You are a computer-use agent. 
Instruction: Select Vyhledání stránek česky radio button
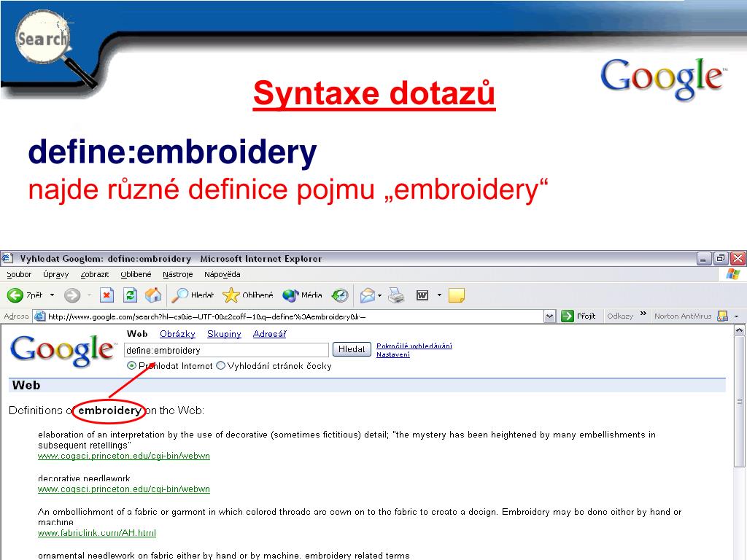coord(220,366)
